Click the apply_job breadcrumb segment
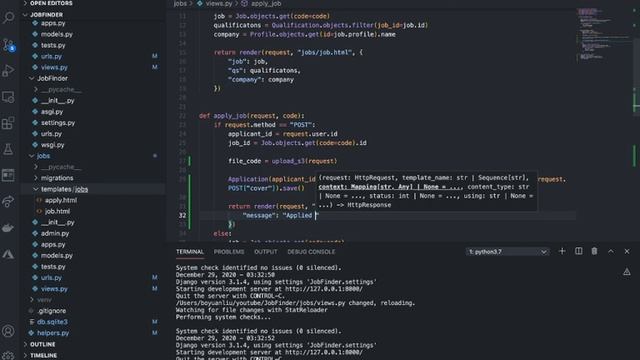 [265, 4]
